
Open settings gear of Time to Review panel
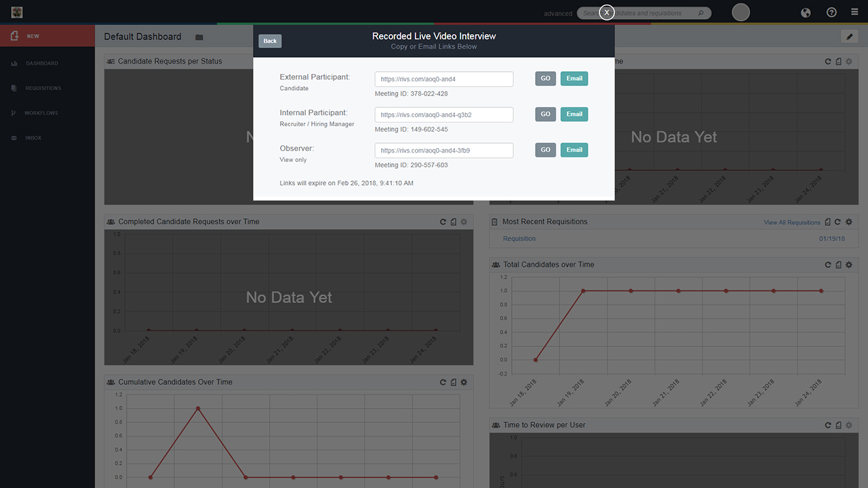pos(849,425)
